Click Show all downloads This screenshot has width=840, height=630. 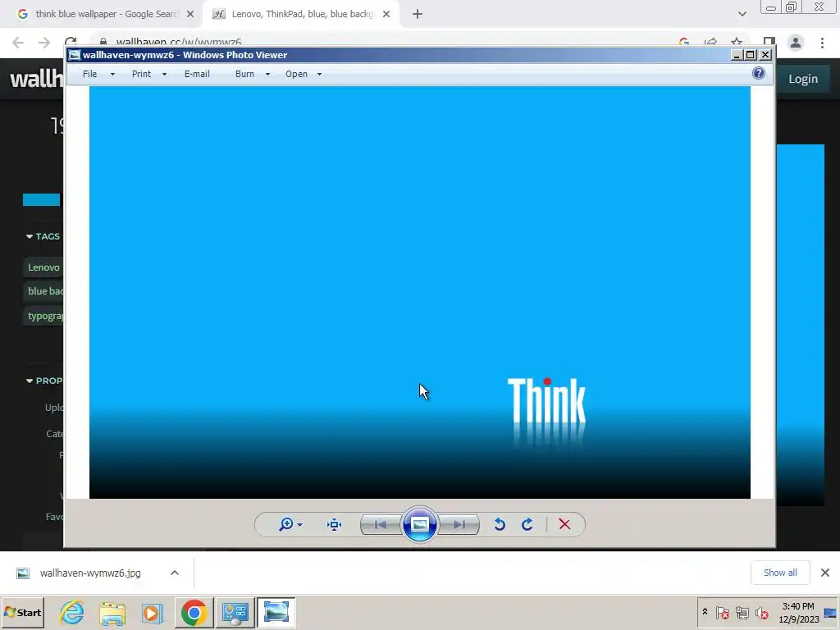780,573
